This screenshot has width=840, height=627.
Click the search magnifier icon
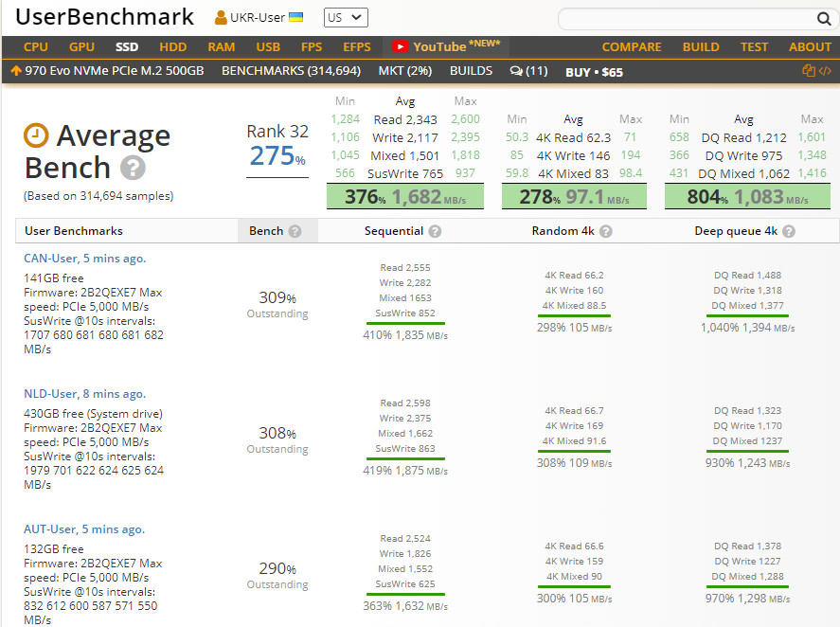[823, 19]
